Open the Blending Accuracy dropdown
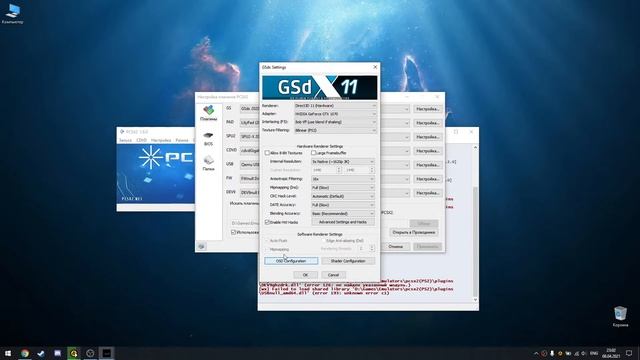This screenshot has width=640, height=360. pyautogui.click(x=342, y=213)
